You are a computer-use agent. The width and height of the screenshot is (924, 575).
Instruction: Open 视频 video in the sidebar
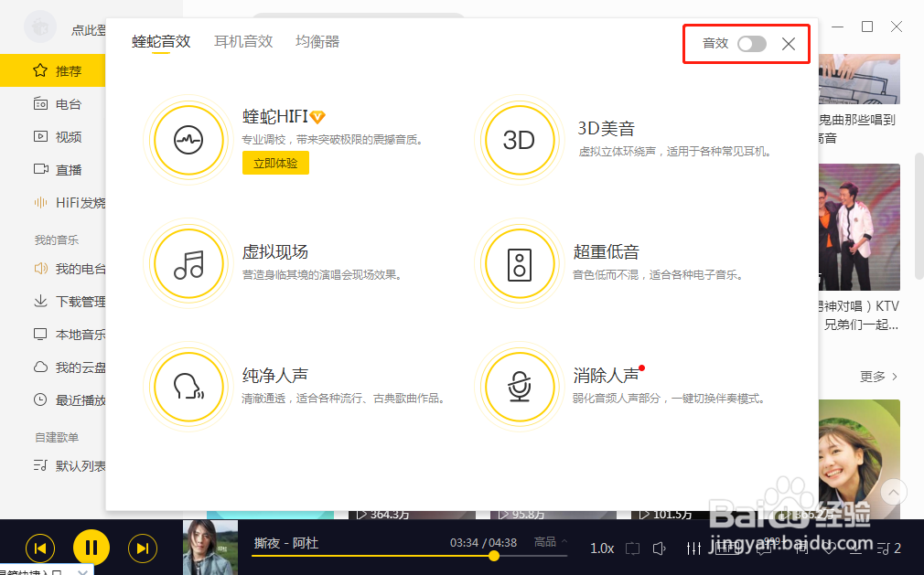pos(53,137)
